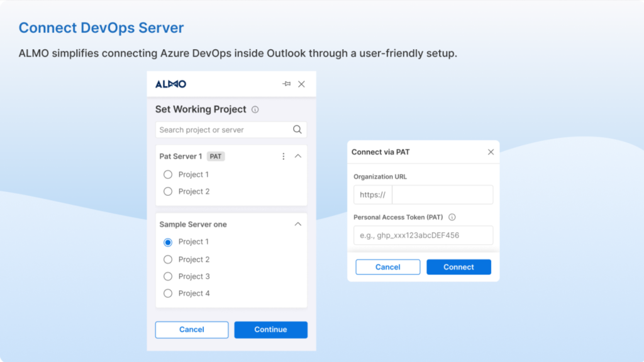Select Project 1 under Sample Server one
Viewport: 644px width, 362px height.
pos(167,242)
